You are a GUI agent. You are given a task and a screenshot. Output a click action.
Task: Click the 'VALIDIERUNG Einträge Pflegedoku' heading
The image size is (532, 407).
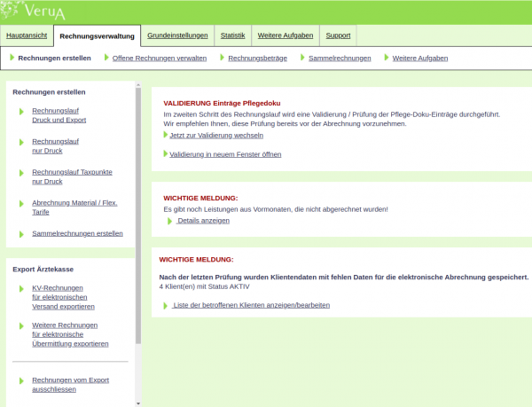coord(222,103)
